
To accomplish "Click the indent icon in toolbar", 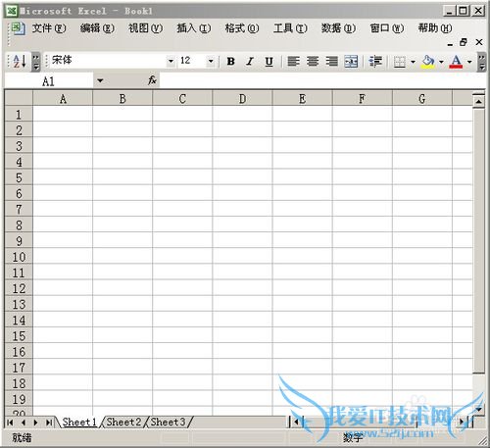I will pos(375,61).
